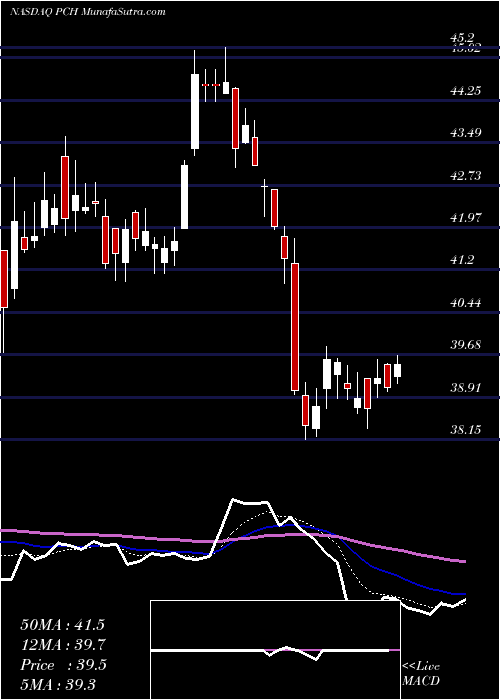The image size is (500, 700).
Task: Click the NASDAQ PCH MunafaSutra.com title text
Action: 88,12
